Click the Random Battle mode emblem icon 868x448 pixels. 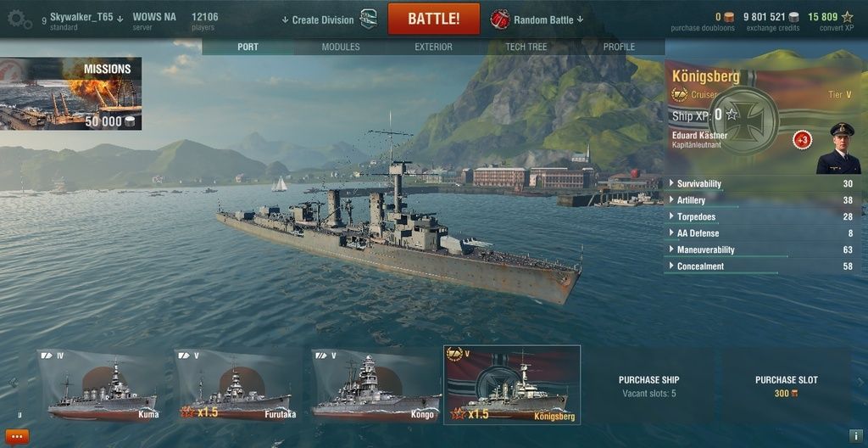[500, 20]
